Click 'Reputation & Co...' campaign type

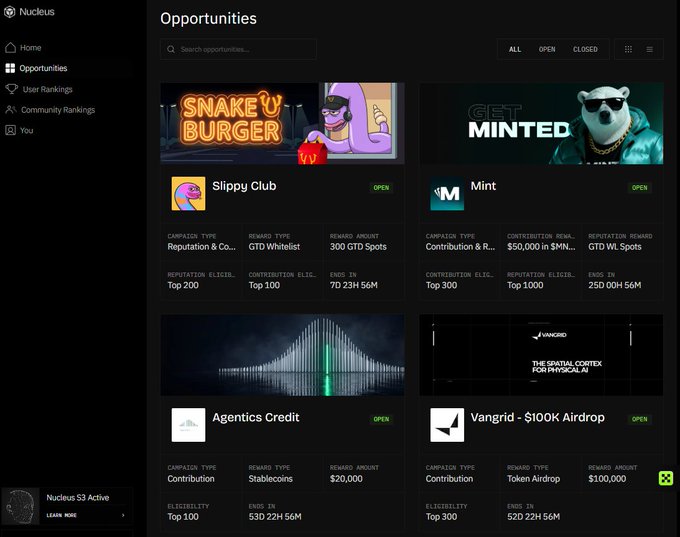(202, 247)
